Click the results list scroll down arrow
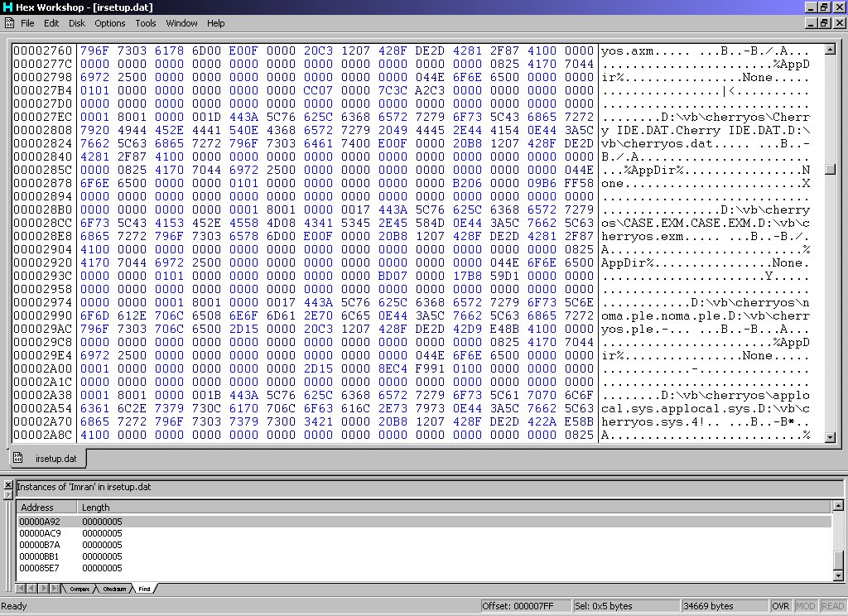Image resolution: width=848 pixels, height=616 pixels. point(838,575)
